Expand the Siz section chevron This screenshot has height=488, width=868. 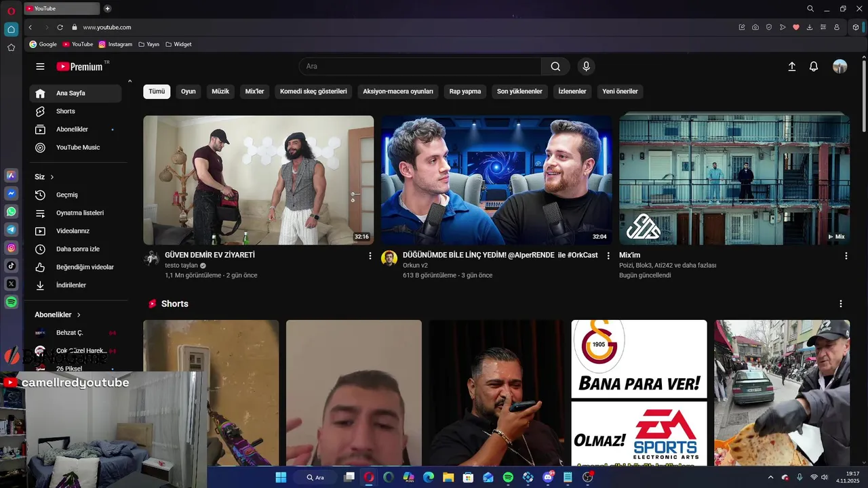[x=52, y=177]
